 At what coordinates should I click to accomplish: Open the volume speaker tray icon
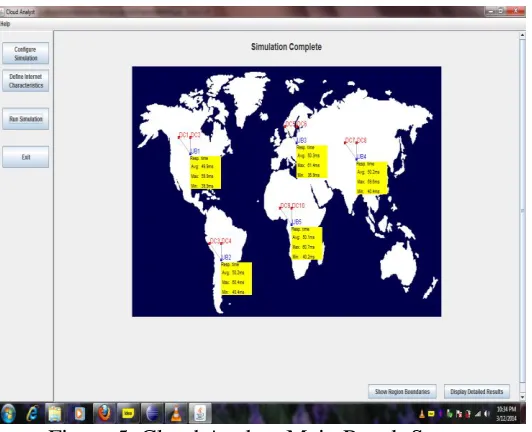point(487,414)
